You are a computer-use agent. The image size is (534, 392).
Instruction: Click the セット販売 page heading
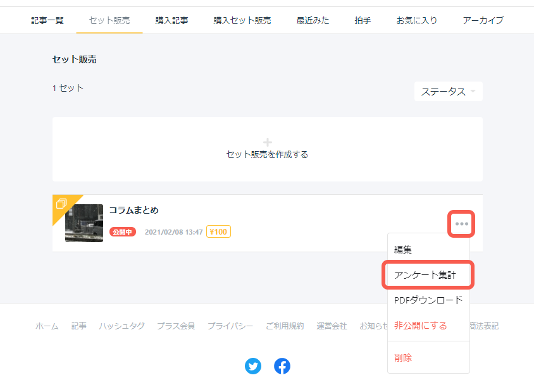[x=75, y=59]
